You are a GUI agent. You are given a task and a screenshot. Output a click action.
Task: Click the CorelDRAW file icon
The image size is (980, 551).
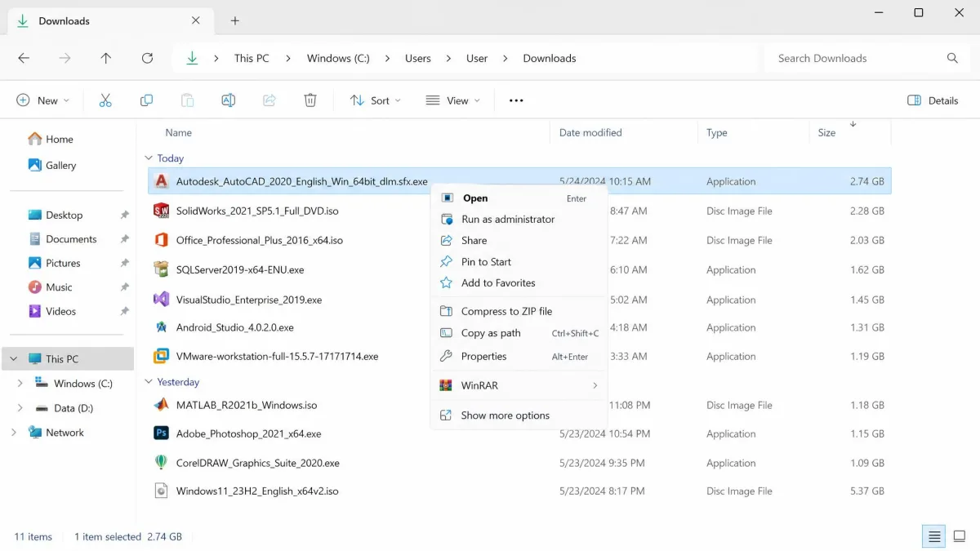point(162,463)
